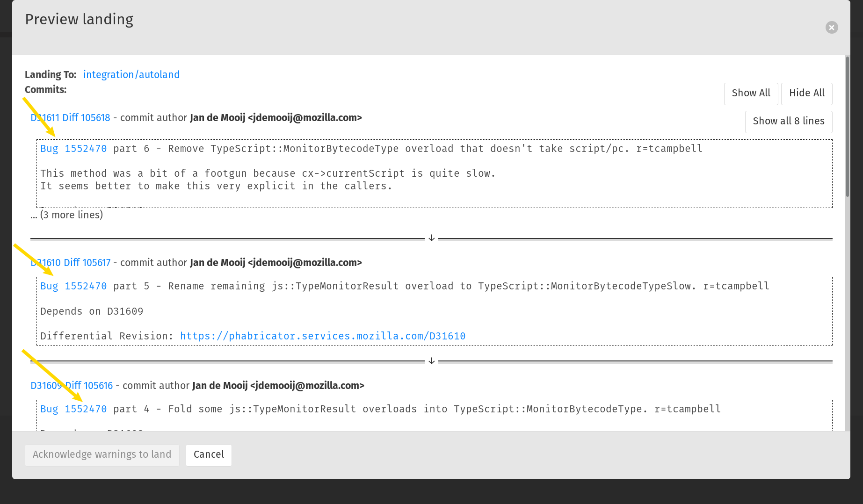The height and width of the screenshot is (504, 863).
Task: Cancel the landing preview
Action: coord(209,455)
